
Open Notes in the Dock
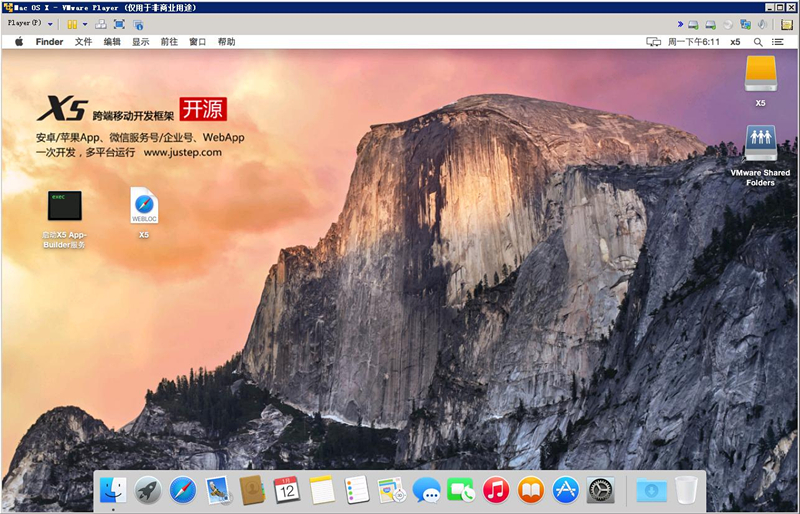[x=322, y=490]
